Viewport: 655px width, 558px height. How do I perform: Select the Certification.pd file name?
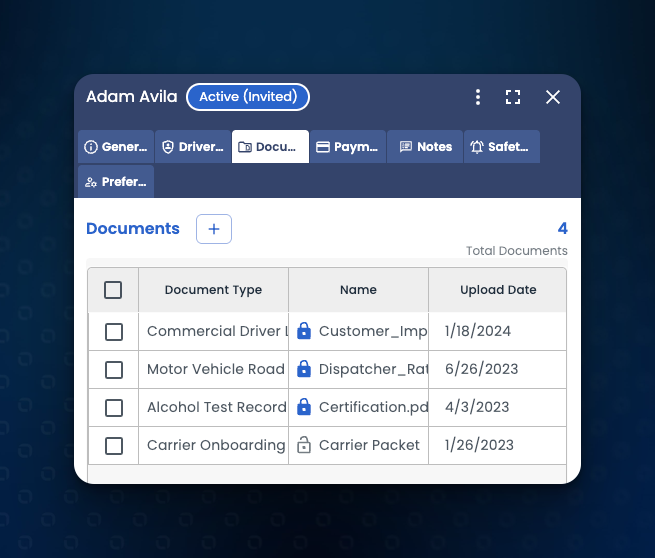[x=373, y=407]
